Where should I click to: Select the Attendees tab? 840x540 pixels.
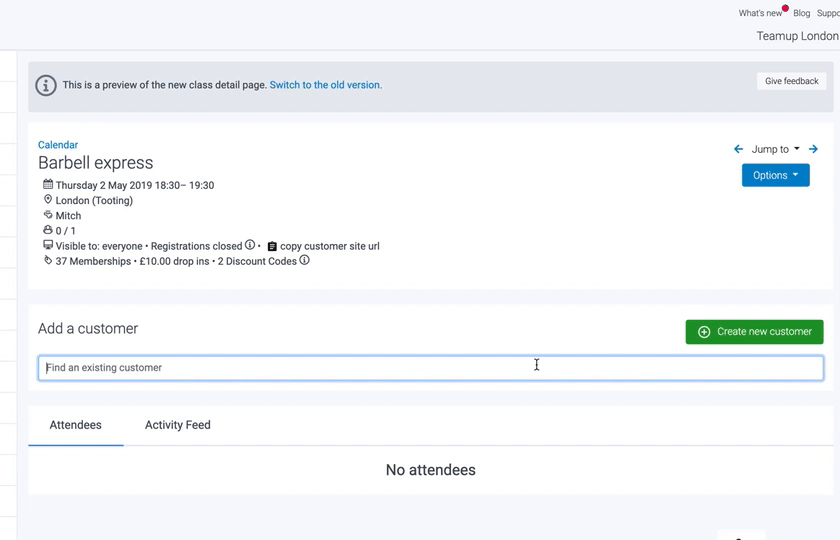click(76, 425)
